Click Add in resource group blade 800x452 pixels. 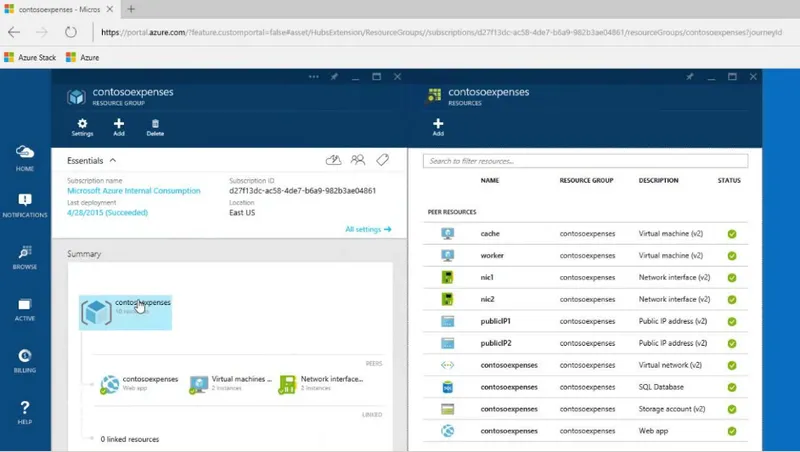(119, 127)
